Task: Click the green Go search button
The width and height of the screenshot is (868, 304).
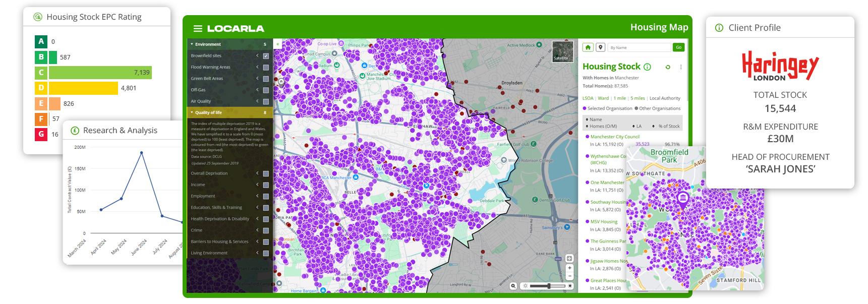Action: tap(678, 47)
